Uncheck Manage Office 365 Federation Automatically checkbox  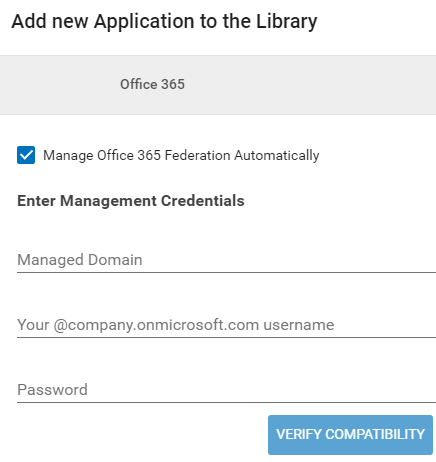(x=26, y=155)
